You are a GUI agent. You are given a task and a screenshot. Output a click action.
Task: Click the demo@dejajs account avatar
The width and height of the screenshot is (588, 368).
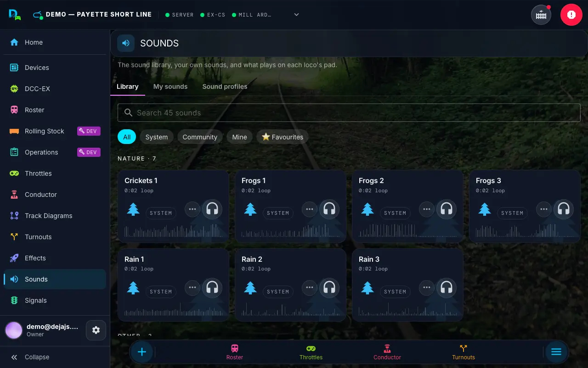pos(14,330)
